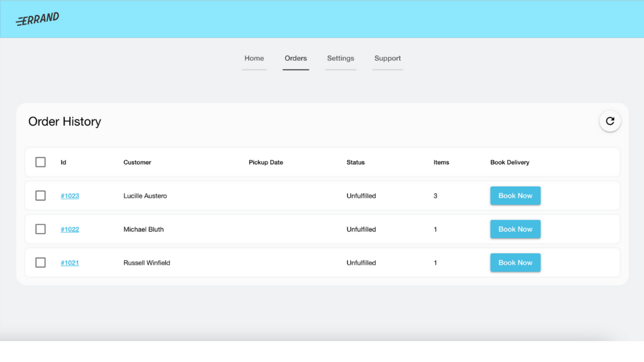Refresh the order history list
This screenshot has width=644, height=362.
click(x=610, y=121)
